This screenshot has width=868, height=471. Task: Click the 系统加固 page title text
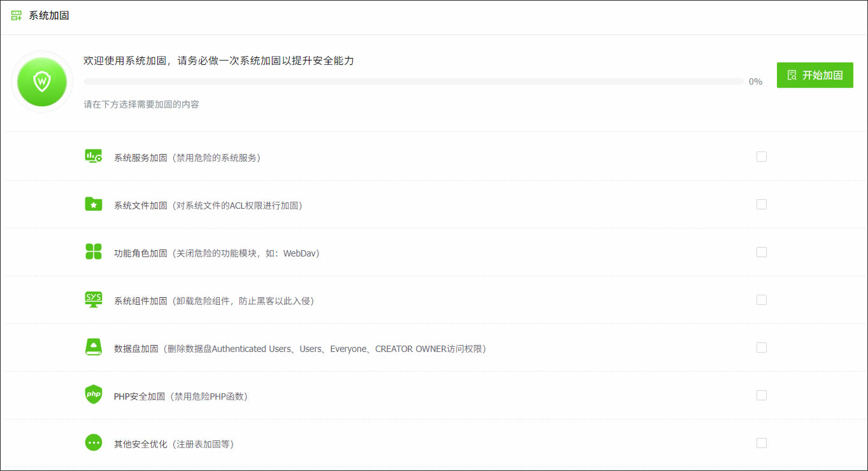point(49,15)
